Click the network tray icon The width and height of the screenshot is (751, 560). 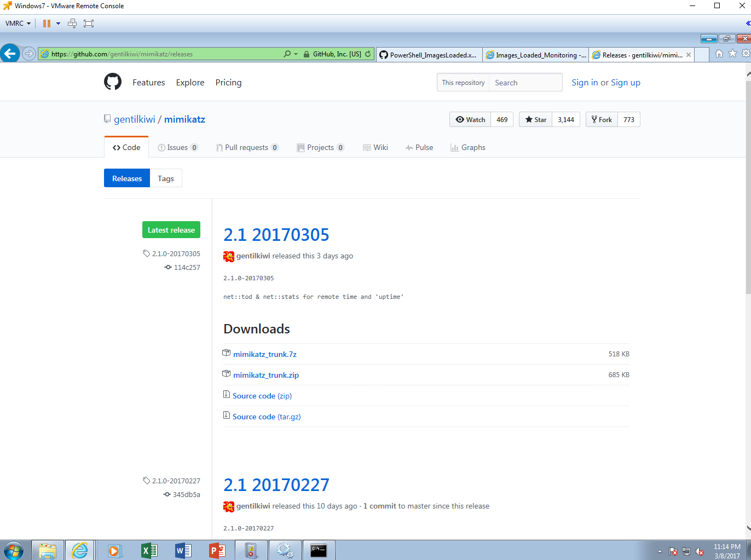[686, 551]
